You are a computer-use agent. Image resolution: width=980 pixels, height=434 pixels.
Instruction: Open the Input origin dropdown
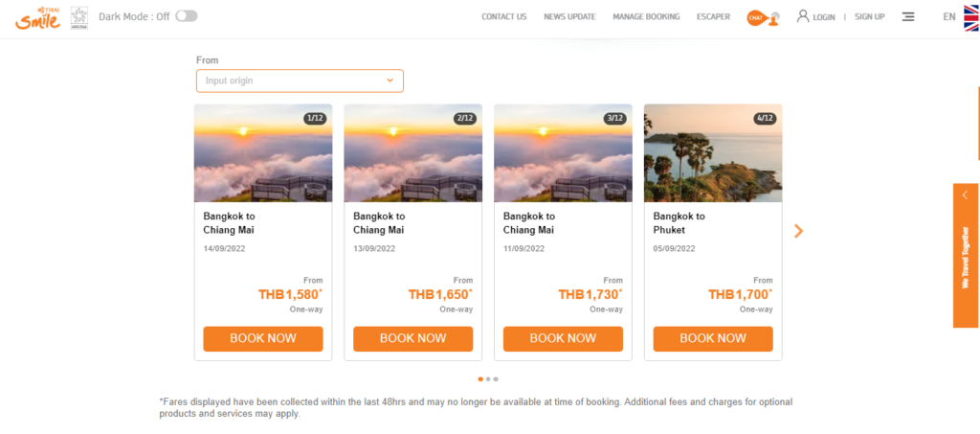(x=300, y=80)
